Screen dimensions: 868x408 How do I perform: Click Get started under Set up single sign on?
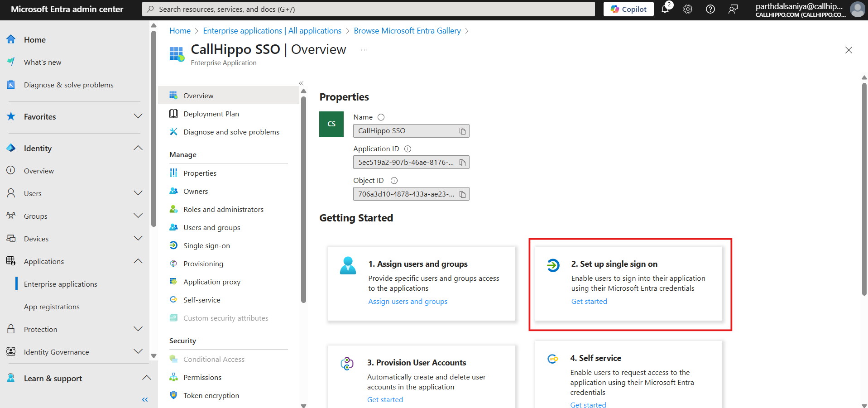coord(589,302)
